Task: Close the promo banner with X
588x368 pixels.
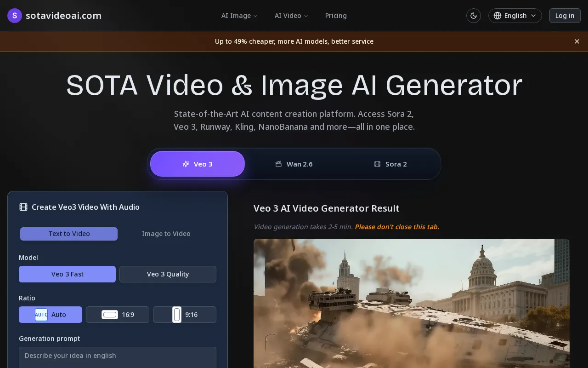Action: 577,41
